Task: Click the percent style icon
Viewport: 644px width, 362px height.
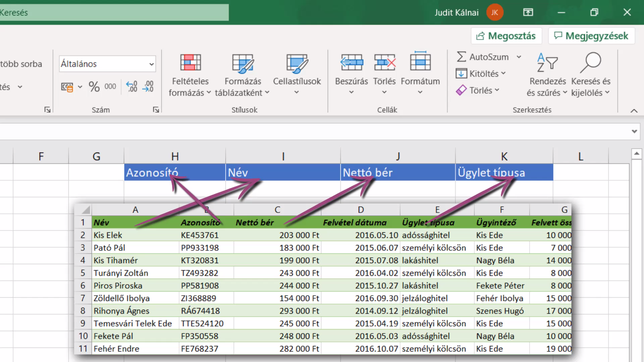Action: (94, 87)
